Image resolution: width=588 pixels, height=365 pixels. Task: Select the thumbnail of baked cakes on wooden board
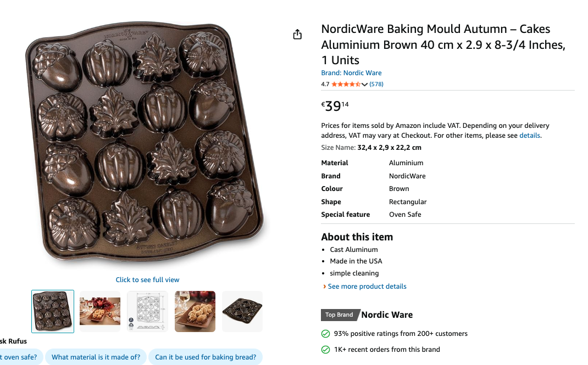[195, 311]
